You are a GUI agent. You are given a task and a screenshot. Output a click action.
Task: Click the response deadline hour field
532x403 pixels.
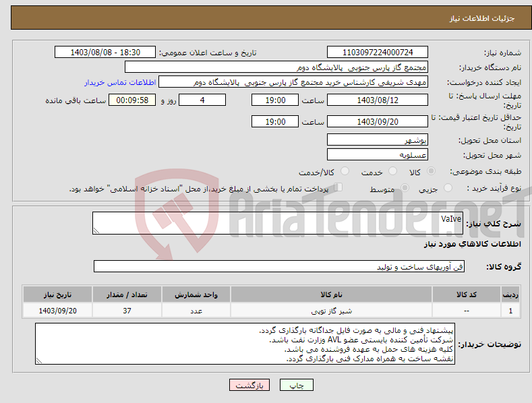click(x=275, y=100)
